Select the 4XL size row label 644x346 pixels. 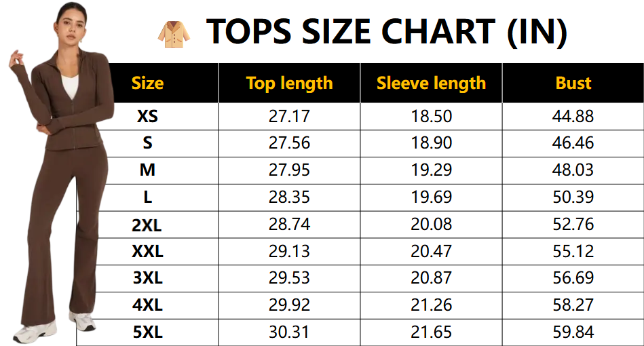pos(147,305)
